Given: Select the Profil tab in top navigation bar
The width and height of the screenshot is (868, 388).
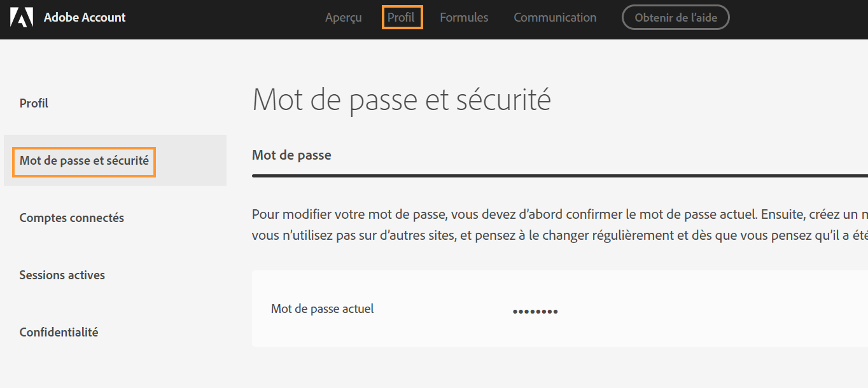Looking at the screenshot, I should [x=402, y=17].
